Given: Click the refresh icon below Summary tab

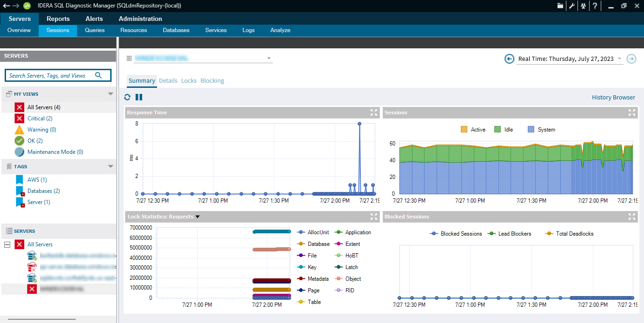Looking at the screenshot, I should [127, 97].
